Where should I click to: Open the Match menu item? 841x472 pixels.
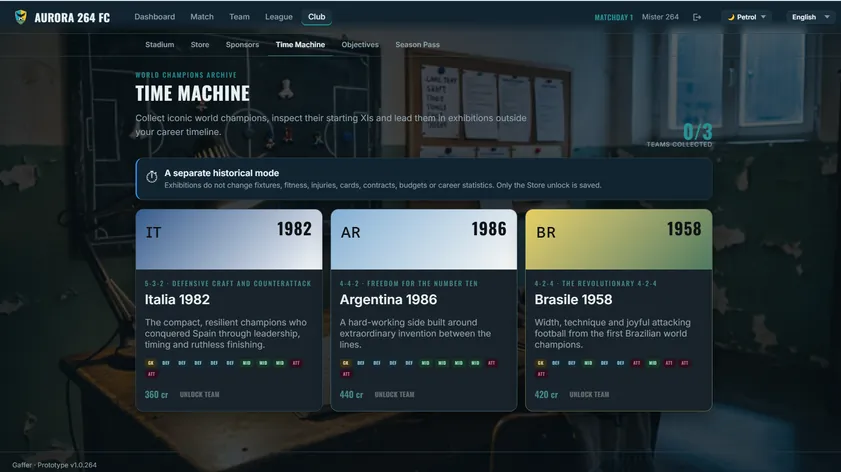pos(202,17)
